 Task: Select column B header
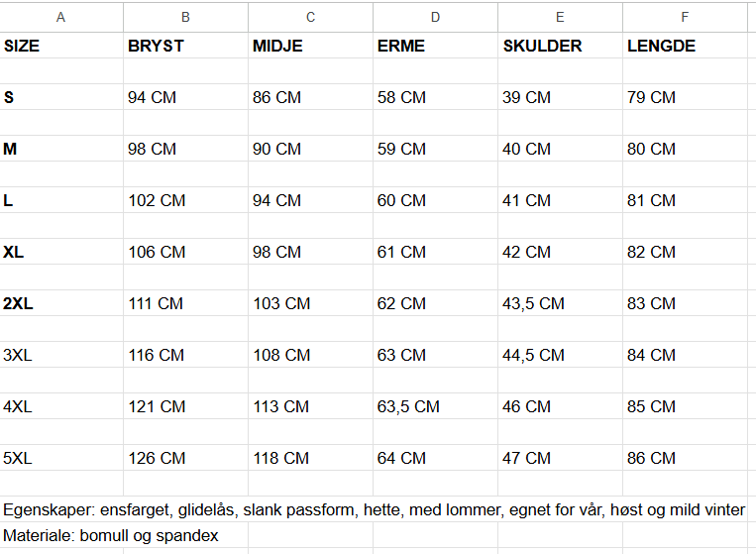click(x=185, y=17)
